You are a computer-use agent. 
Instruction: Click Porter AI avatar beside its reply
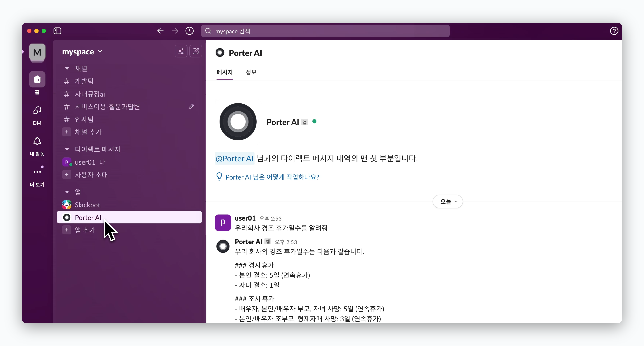pos(223,246)
